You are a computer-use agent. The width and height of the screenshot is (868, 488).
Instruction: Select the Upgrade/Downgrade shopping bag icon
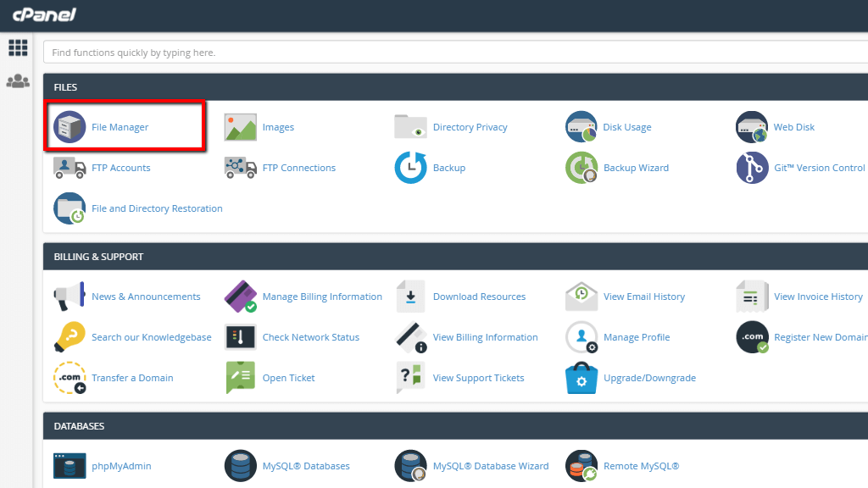point(581,378)
